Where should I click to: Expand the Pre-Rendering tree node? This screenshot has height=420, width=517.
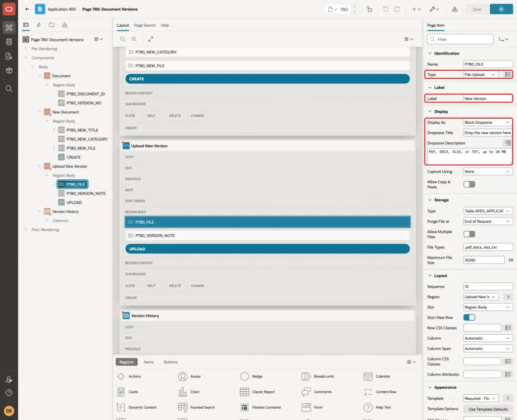(26, 48)
